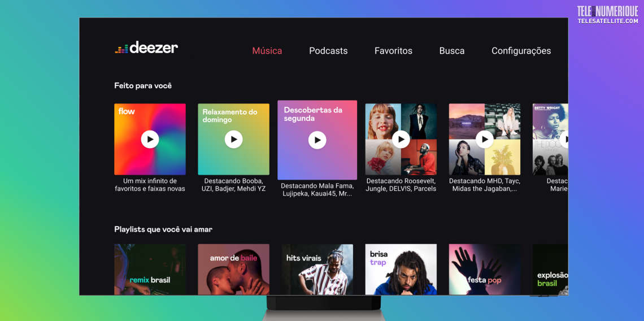The width and height of the screenshot is (644, 321).
Task: Play Relaxamento do domingo mix
Action: coord(234,140)
